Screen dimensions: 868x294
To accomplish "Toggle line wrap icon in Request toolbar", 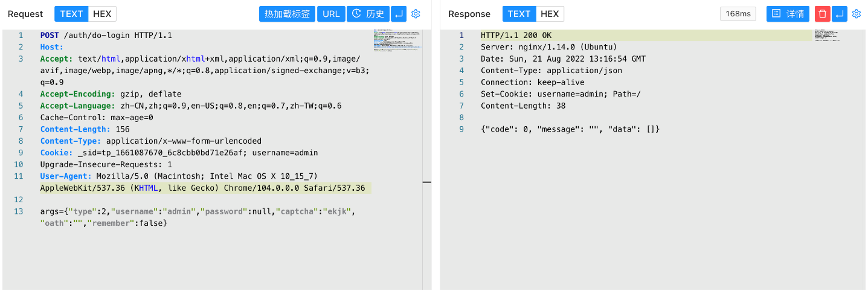I will [399, 14].
